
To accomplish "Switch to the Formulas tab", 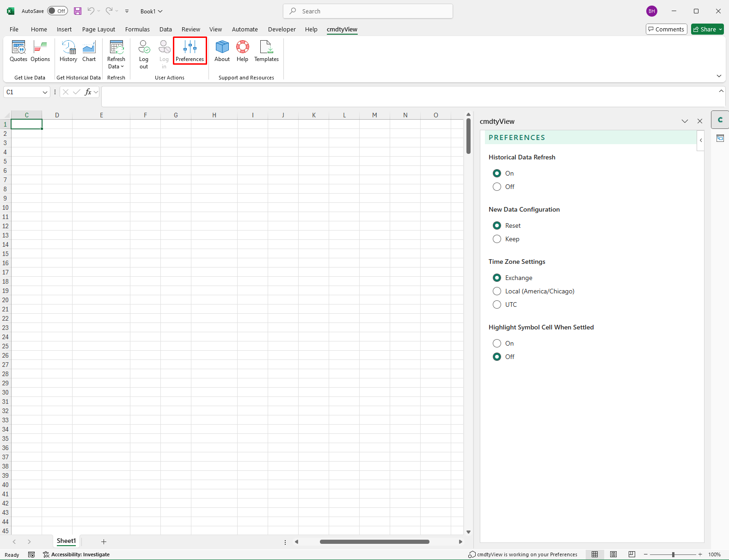I will pyautogui.click(x=137, y=29).
